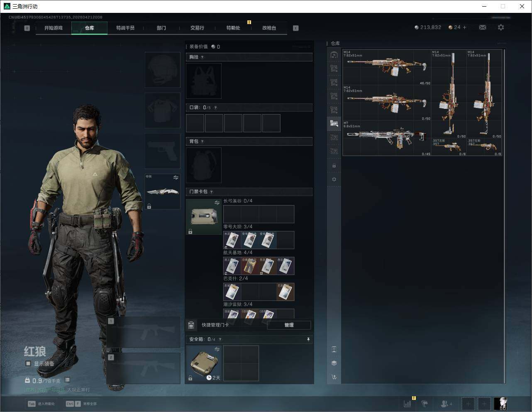
Task: Select the keycard case item
Action: [x=204, y=217]
